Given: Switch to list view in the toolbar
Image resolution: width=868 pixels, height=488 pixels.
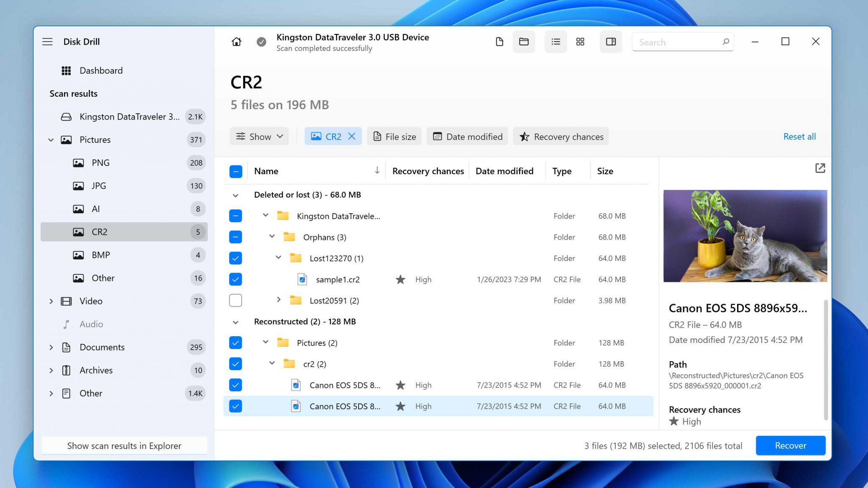Looking at the screenshot, I should pyautogui.click(x=556, y=42).
